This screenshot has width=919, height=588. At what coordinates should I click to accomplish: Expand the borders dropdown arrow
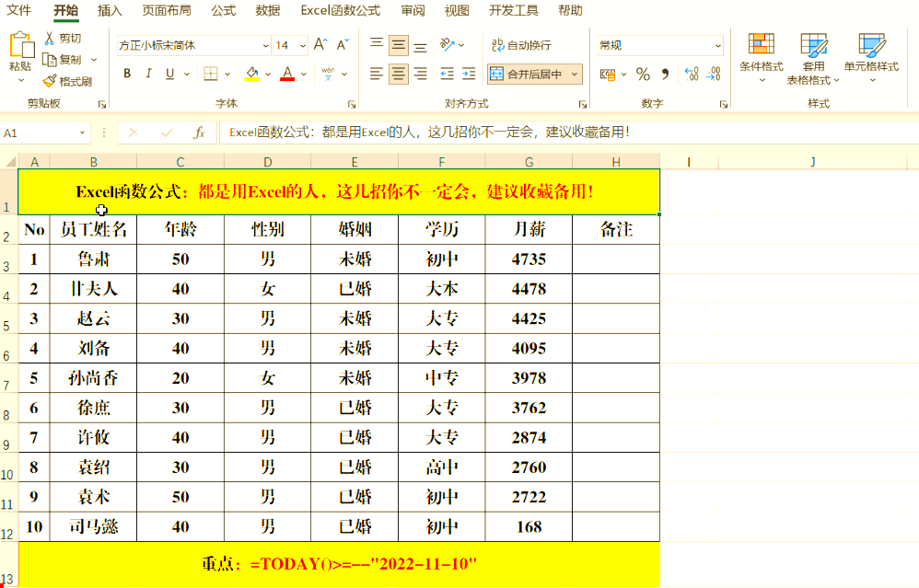(x=227, y=75)
